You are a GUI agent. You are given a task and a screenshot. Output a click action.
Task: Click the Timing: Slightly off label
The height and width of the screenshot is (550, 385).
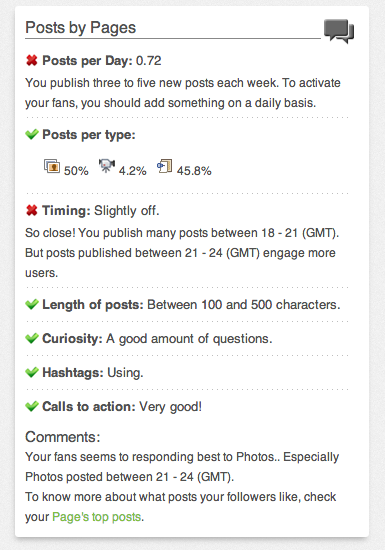[101, 211]
